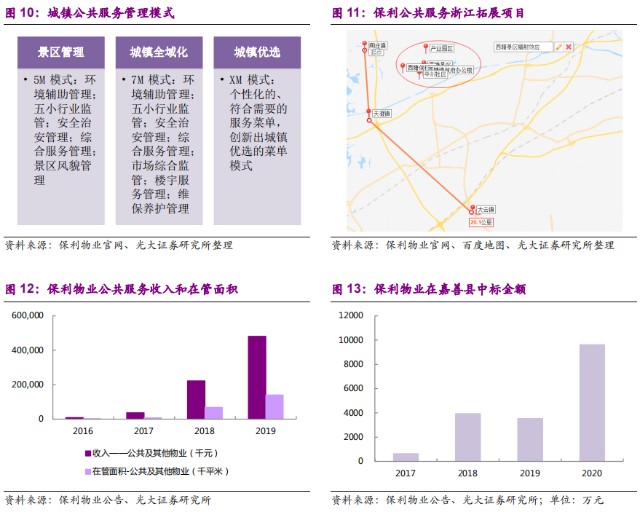Click the 600,000 y-axis label
Screen dimensions: 640x512
(x=27, y=315)
